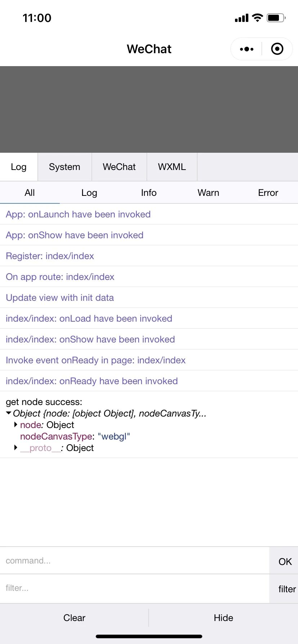The width and height of the screenshot is (298, 644).
Task: Collapse the top-level Object log entry
Action: pos(9,413)
